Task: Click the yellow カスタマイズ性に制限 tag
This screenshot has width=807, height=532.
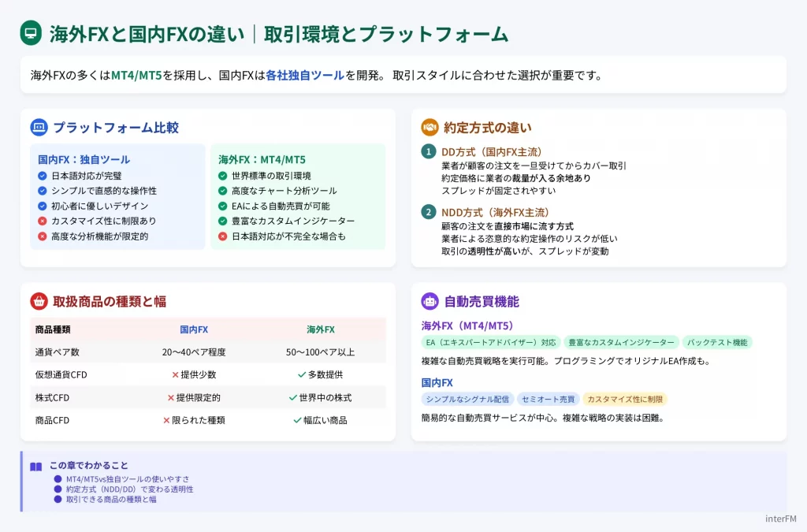Action: coord(625,400)
